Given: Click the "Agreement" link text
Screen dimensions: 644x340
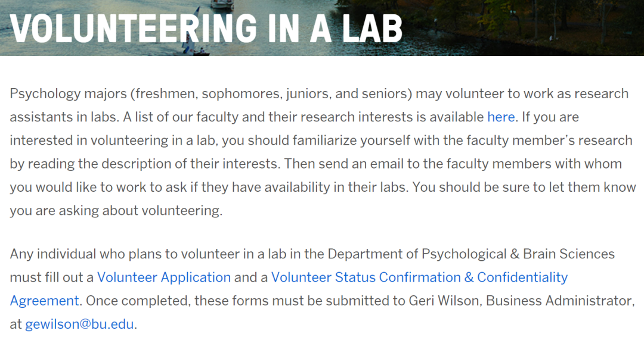Looking at the screenshot, I should (x=44, y=301).
